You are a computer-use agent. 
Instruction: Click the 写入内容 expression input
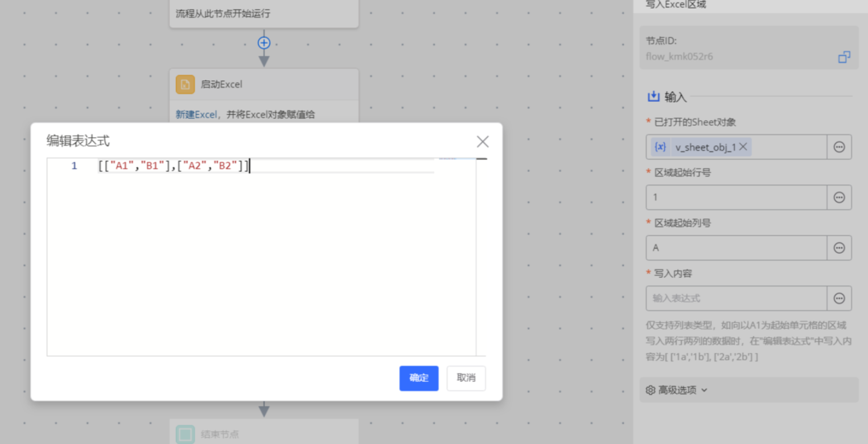pyautogui.click(x=737, y=298)
